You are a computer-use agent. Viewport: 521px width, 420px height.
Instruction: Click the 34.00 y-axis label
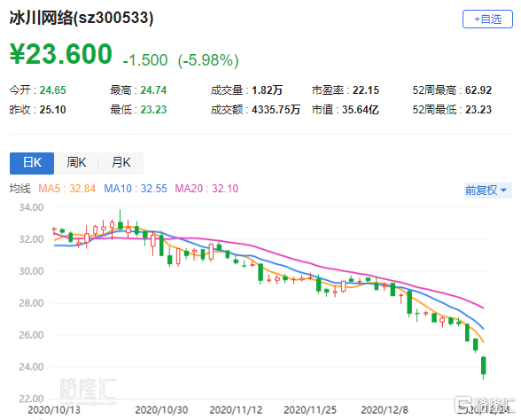[31, 207]
